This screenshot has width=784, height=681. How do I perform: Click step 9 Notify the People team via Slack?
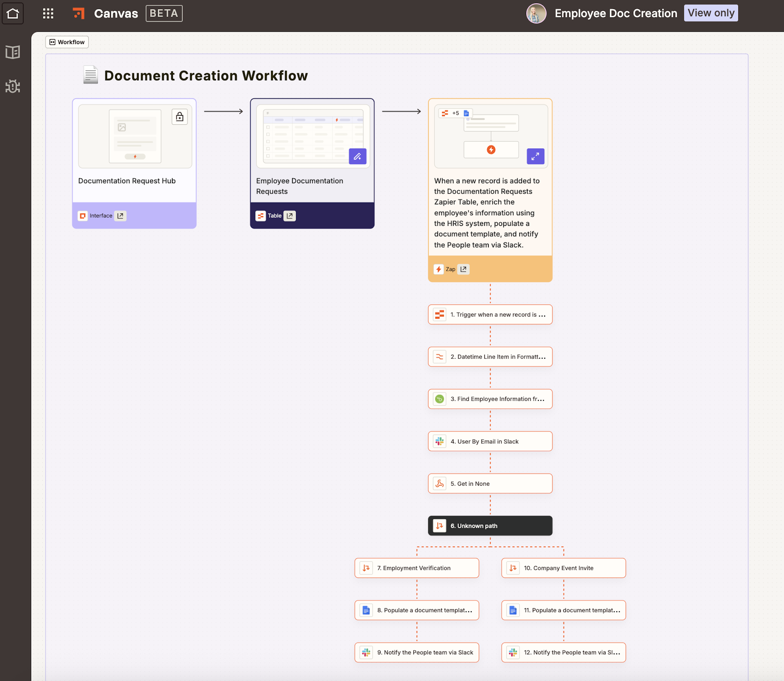click(416, 652)
